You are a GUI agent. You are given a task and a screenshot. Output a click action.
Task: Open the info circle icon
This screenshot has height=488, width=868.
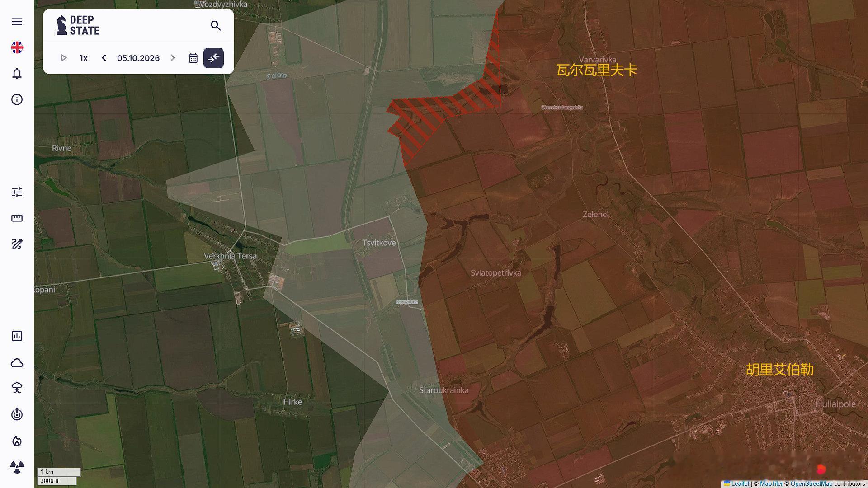[x=17, y=99]
